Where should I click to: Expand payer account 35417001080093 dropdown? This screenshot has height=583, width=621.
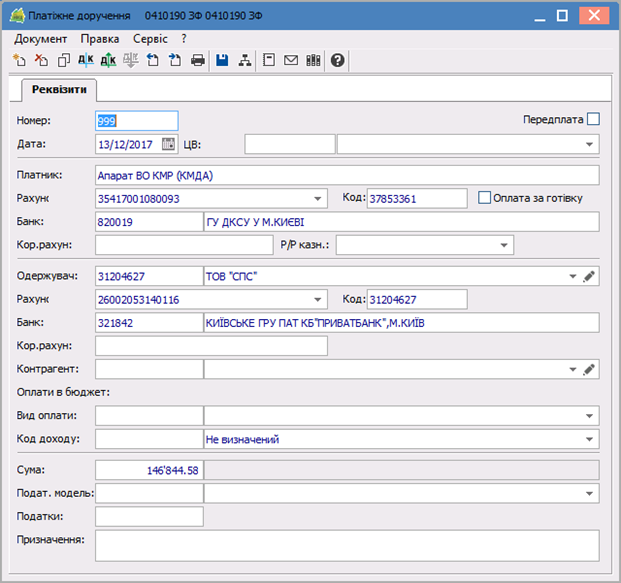point(318,199)
